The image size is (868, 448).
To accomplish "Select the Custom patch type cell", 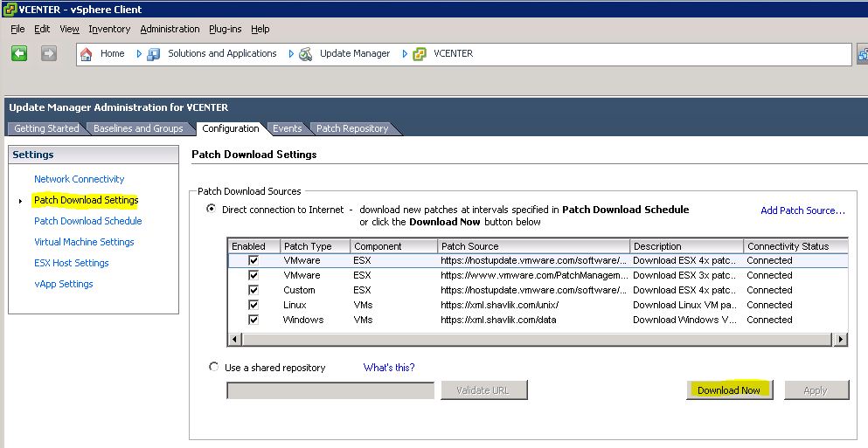I will pyautogui.click(x=299, y=290).
